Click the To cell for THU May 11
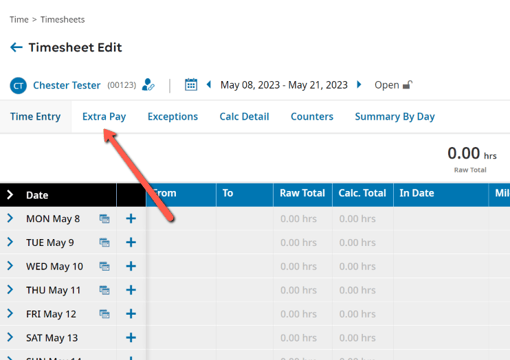Image resolution: width=510 pixels, height=360 pixels. coord(245,290)
